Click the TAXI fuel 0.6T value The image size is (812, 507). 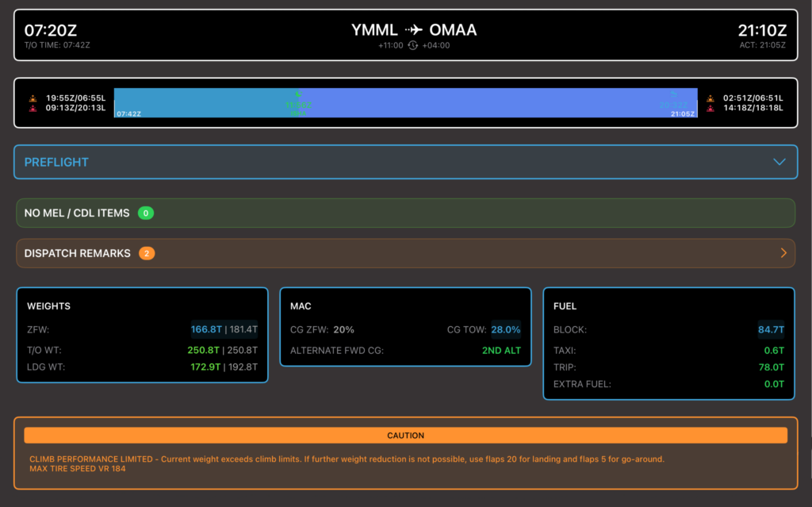coord(774,351)
